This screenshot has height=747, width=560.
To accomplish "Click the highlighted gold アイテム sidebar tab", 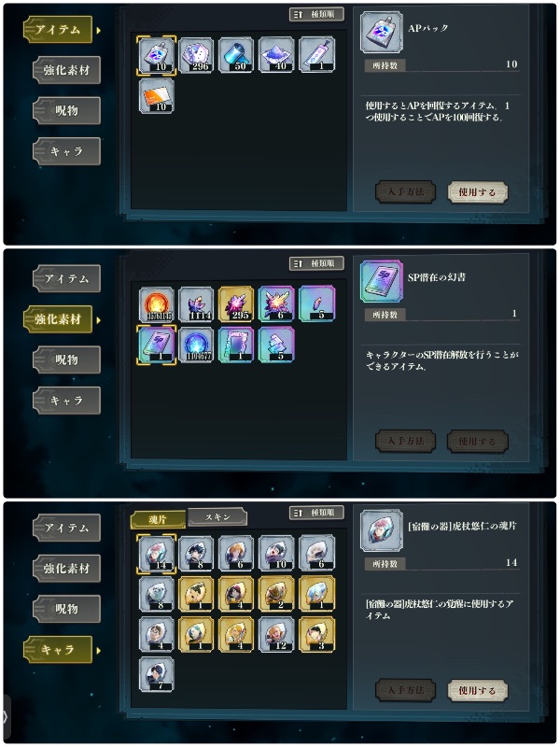I will (x=58, y=30).
